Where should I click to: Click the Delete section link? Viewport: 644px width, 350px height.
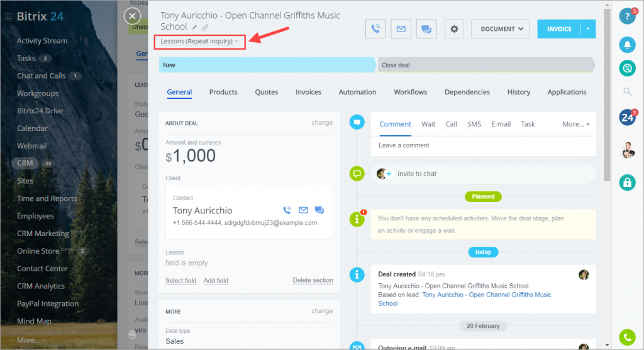point(313,280)
